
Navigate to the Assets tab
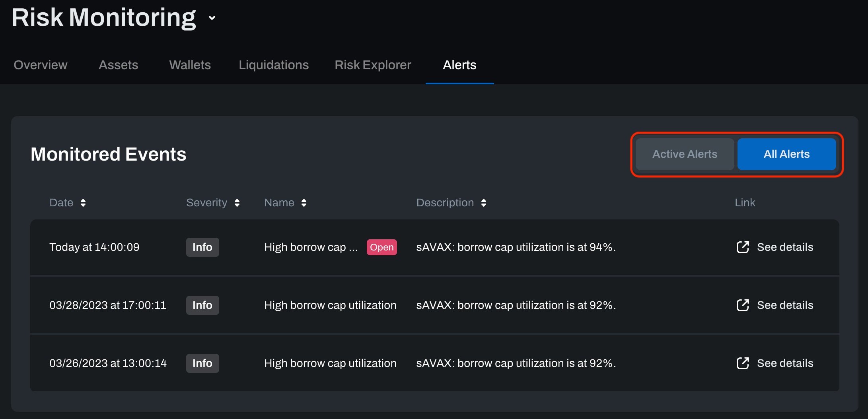pos(119,65)
